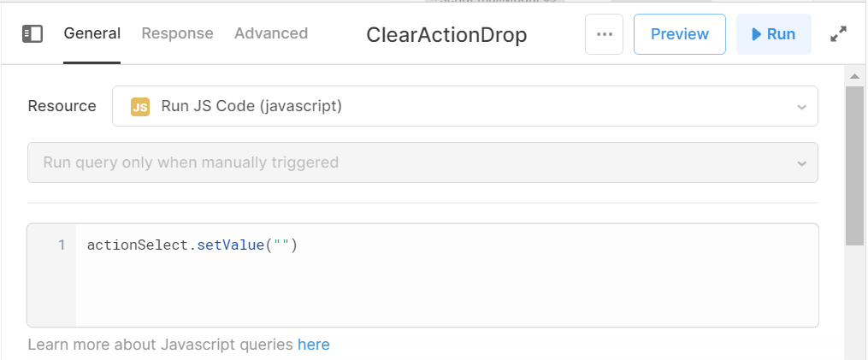The width and height of the screenshot is (868, 360).
Task: Click line number 1 in code gutter
Action: [62, 245]
